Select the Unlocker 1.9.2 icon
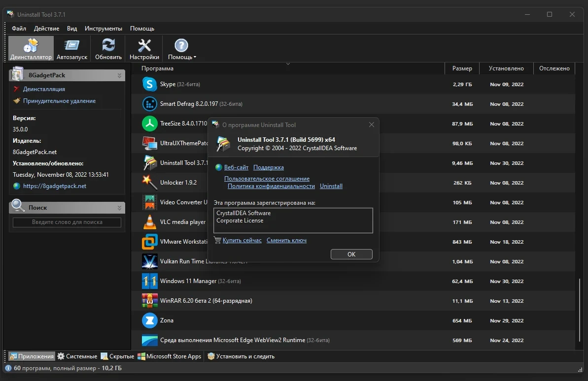Image resolution: width=588 pixels, height=381 pixels. tap(150, 183)
